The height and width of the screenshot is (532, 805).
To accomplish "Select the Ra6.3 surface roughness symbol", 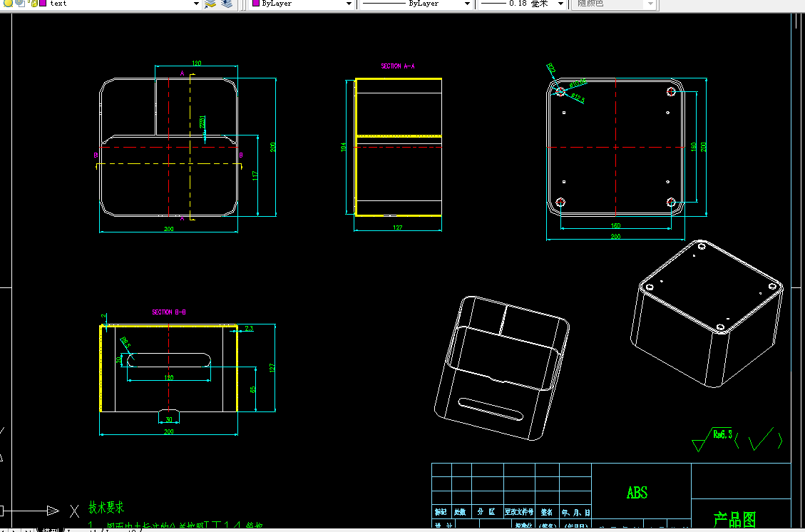I will pos(712,439).
